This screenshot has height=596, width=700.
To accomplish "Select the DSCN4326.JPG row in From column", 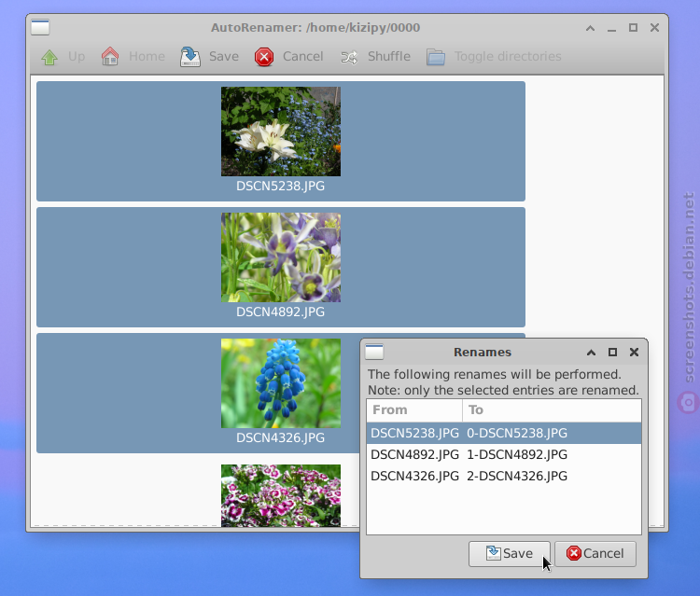I will click(x=414, y=476).
